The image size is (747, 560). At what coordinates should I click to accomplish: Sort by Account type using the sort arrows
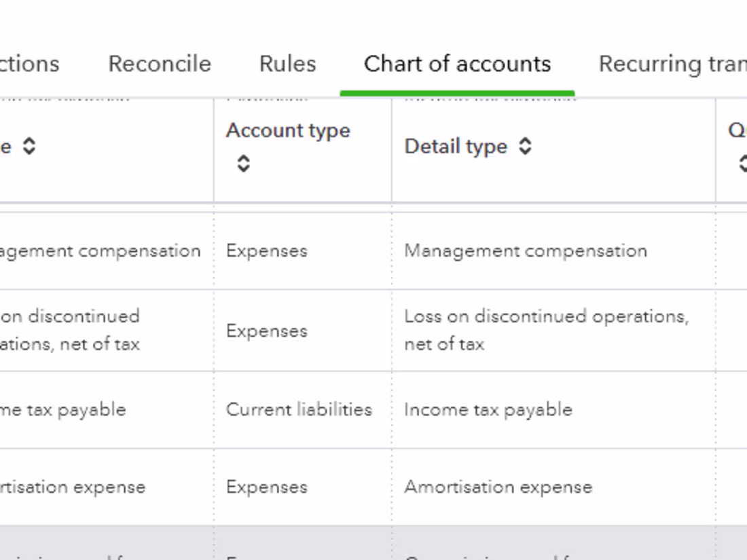[242, 162]
